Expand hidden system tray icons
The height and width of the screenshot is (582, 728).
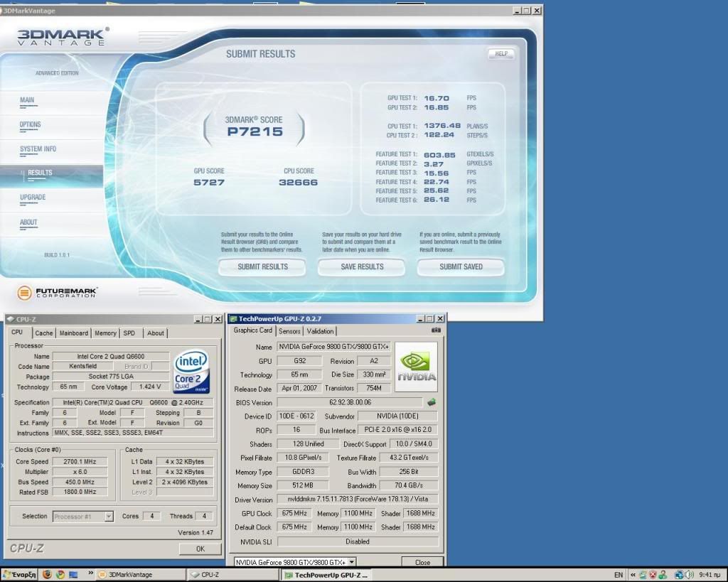tap(632, 575)
